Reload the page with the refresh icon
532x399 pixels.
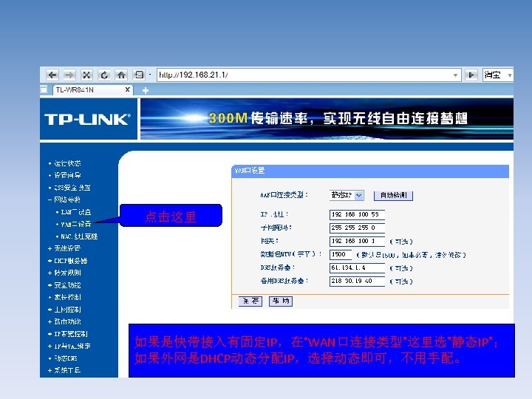(104, 75)
